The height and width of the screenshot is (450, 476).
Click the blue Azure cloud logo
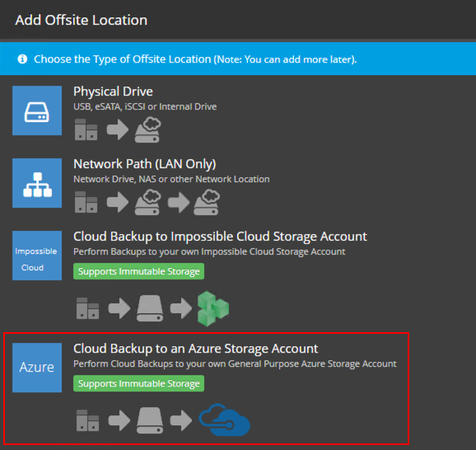[224, 420]
